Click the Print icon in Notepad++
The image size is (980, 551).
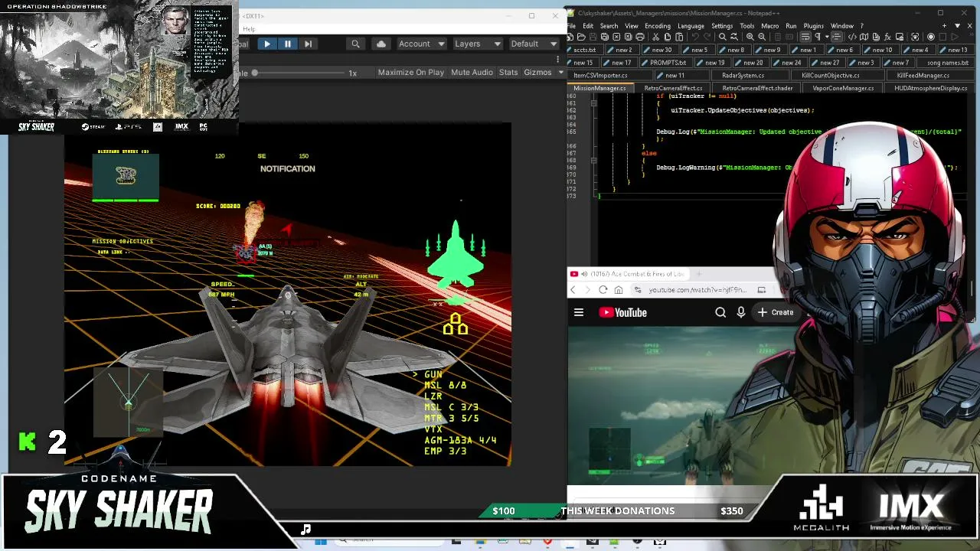640,37
